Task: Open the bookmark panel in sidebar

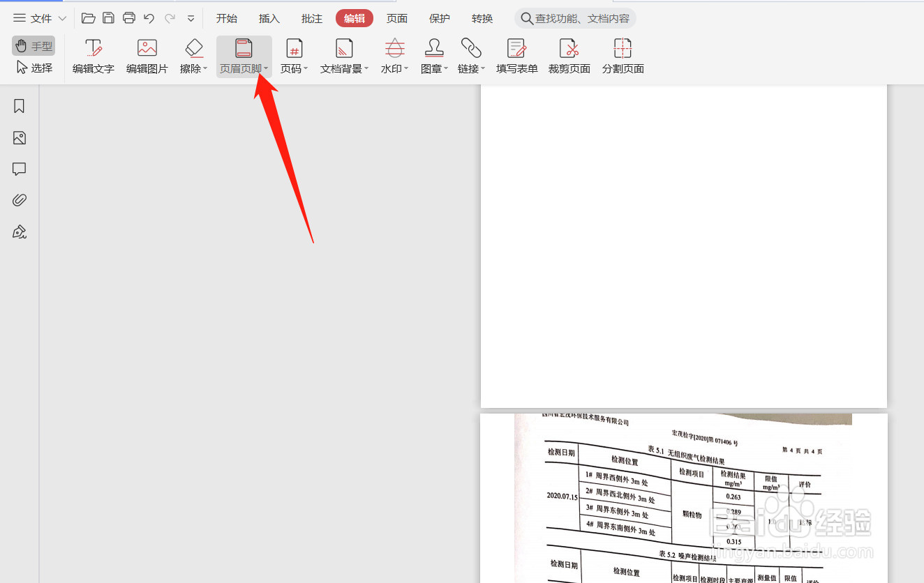Action: [20, 106]
